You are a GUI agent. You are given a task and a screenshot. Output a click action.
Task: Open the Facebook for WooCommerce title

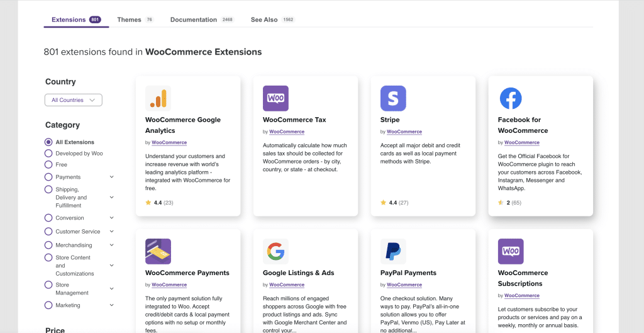pyautogui.click(x=523, y=125)
